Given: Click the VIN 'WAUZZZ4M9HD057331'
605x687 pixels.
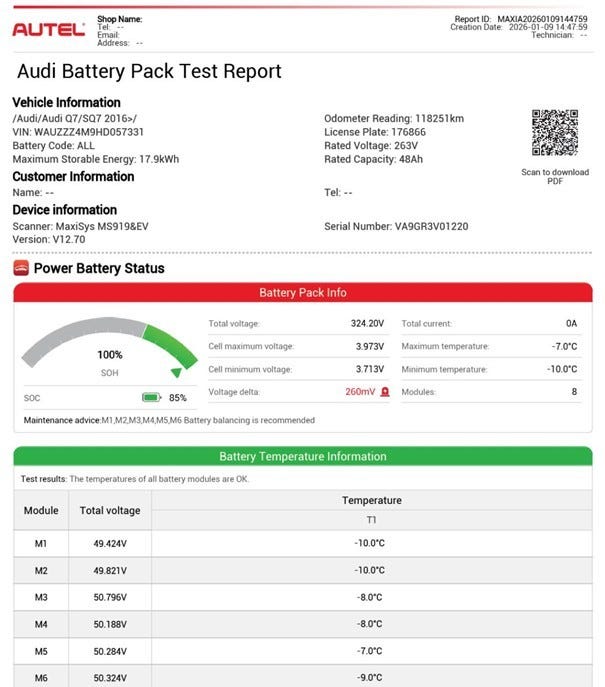Looking at the screenshot, I should (88, 132).
